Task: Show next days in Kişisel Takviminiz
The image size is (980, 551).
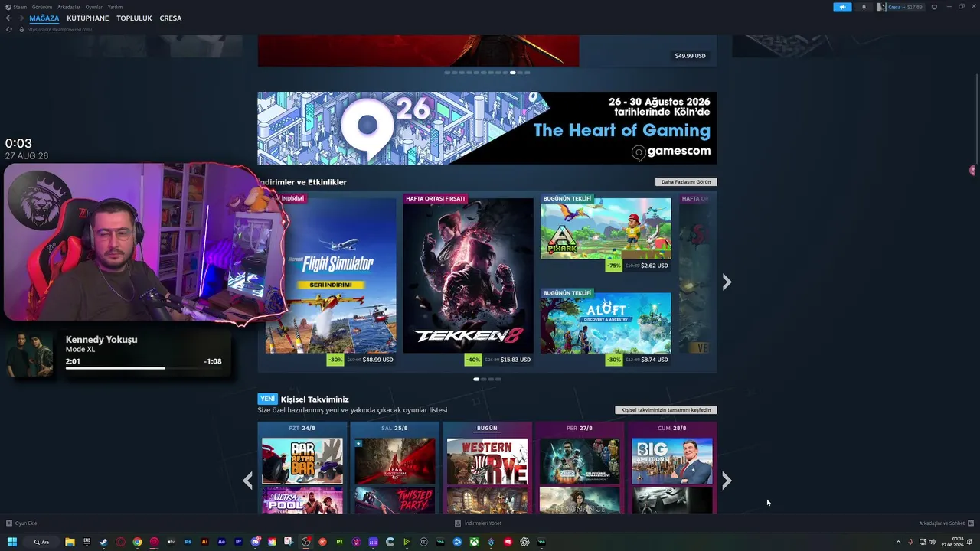Action: tap(727, 481)
